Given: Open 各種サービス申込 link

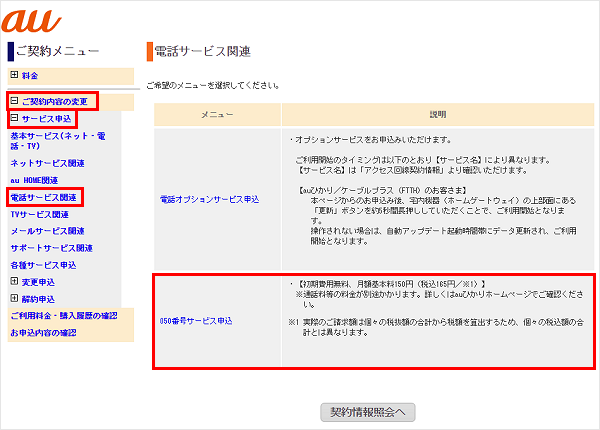Looking at the screenshot, I should (x=43, y=265).
